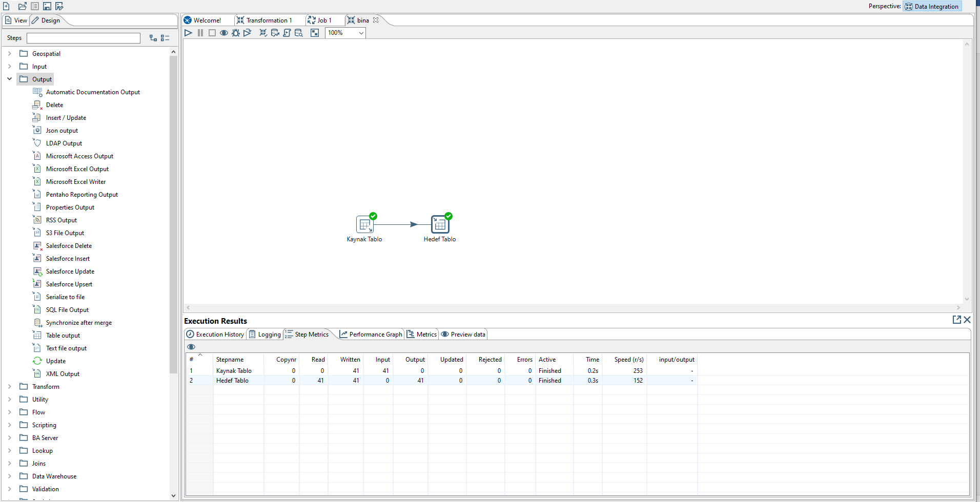Select the Table output step
This screenshot has width=980, height=502.
63,336
